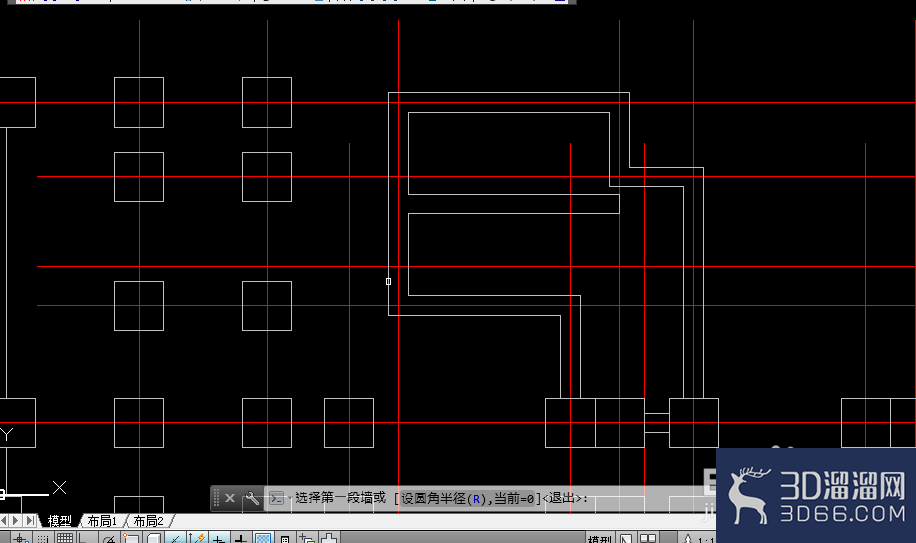Open Quick View Drawings icon

coord(648,538)
